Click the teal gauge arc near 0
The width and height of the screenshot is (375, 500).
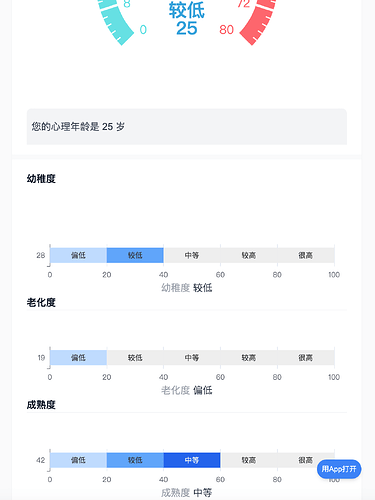coord(115,22)
